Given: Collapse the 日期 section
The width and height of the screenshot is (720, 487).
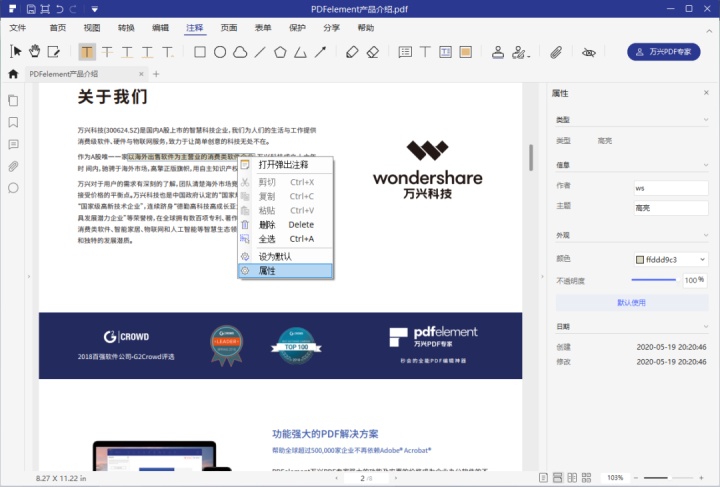Looking at the screenshot, I should [x=706, y=326].
